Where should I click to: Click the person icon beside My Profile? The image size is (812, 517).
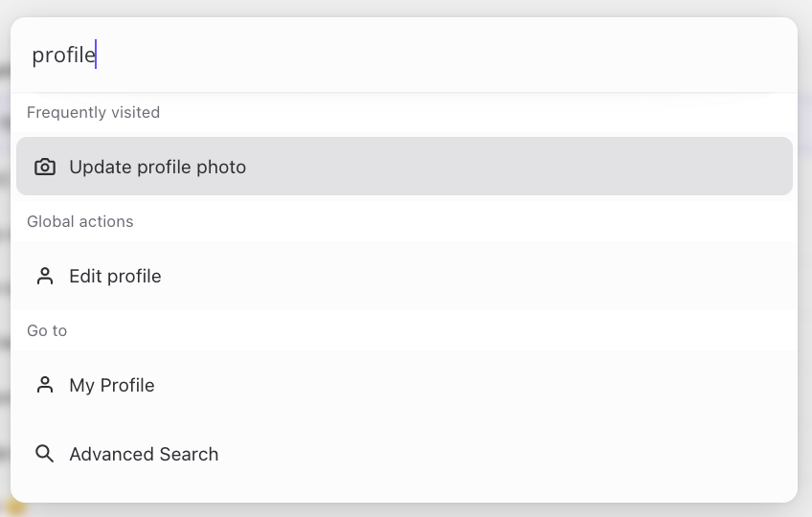(45, 385)
